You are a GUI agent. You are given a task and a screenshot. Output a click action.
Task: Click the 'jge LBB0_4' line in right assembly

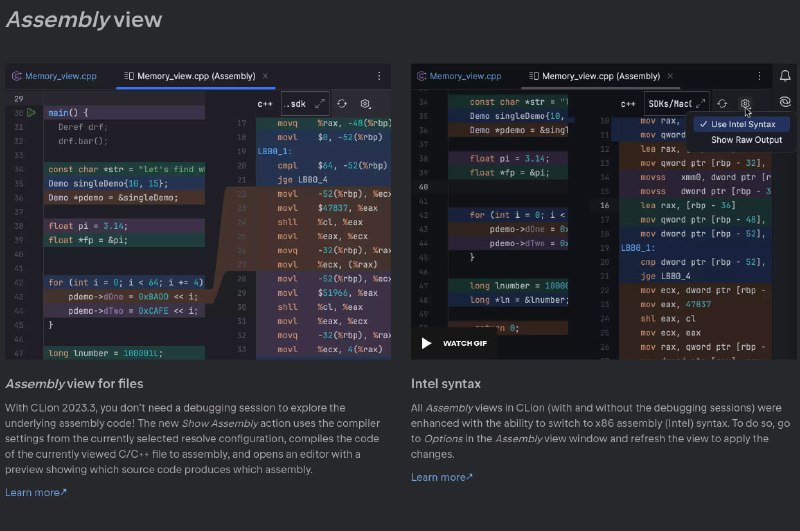[x=665, y=276]
